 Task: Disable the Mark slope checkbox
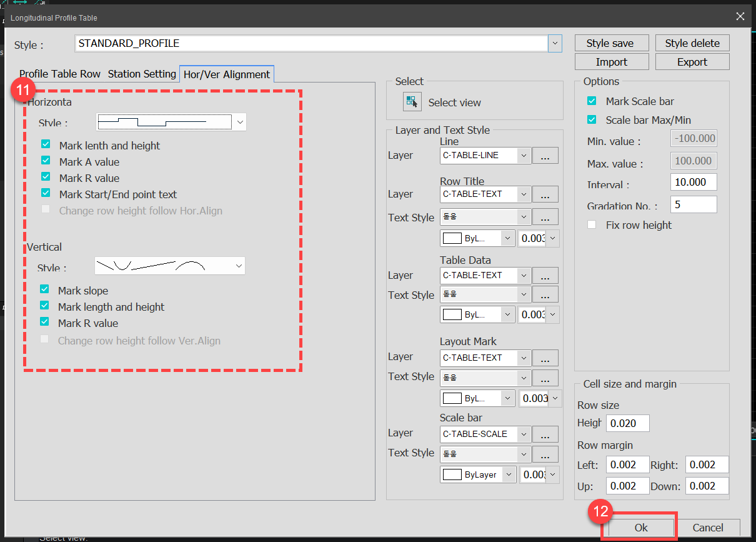click(x=45, y=289)
